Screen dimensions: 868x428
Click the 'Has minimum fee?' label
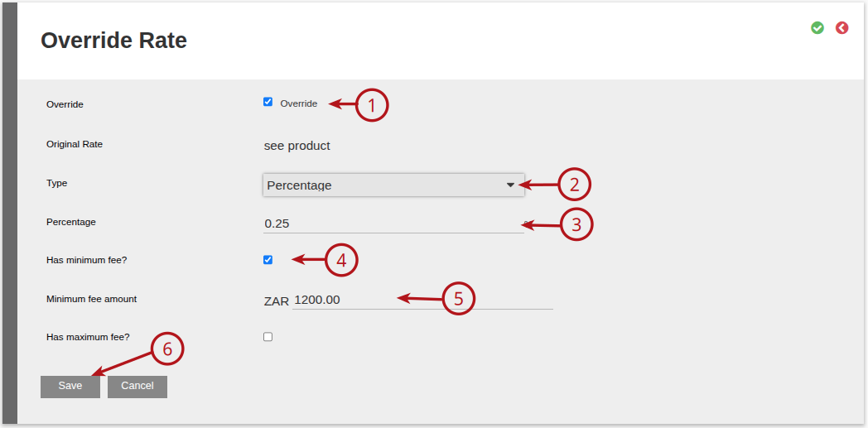87,259
